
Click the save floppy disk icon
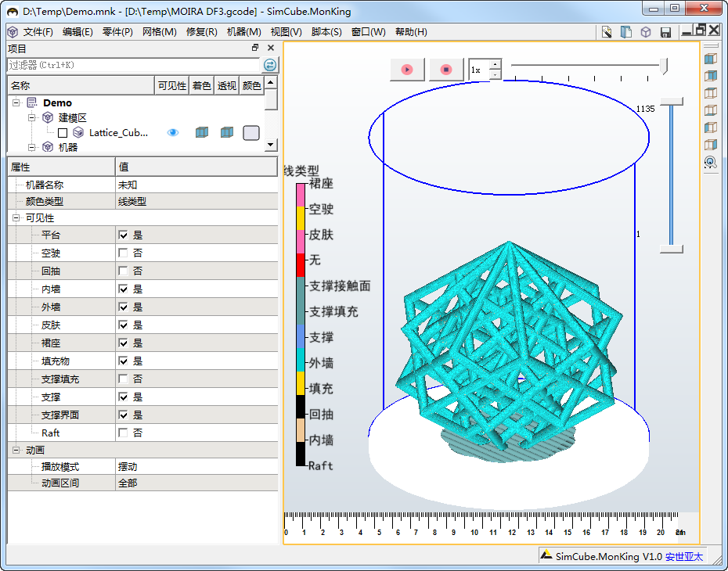pyautogui.click(x=666, y=33)
